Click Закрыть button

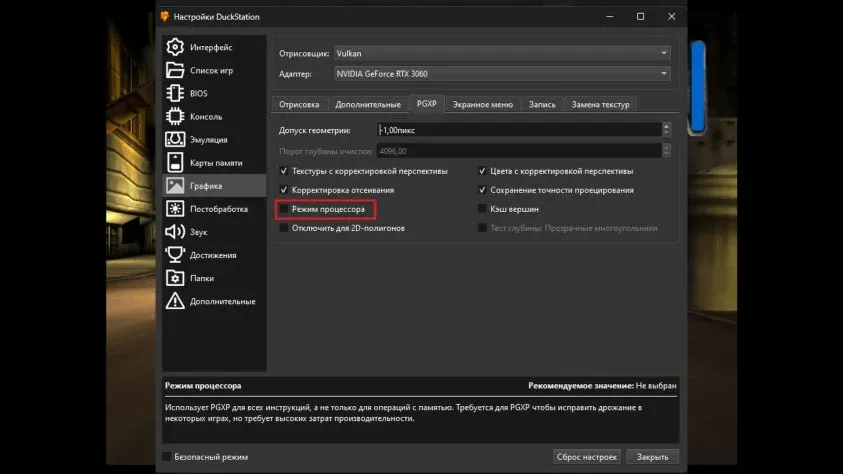(x=653, y=457)
